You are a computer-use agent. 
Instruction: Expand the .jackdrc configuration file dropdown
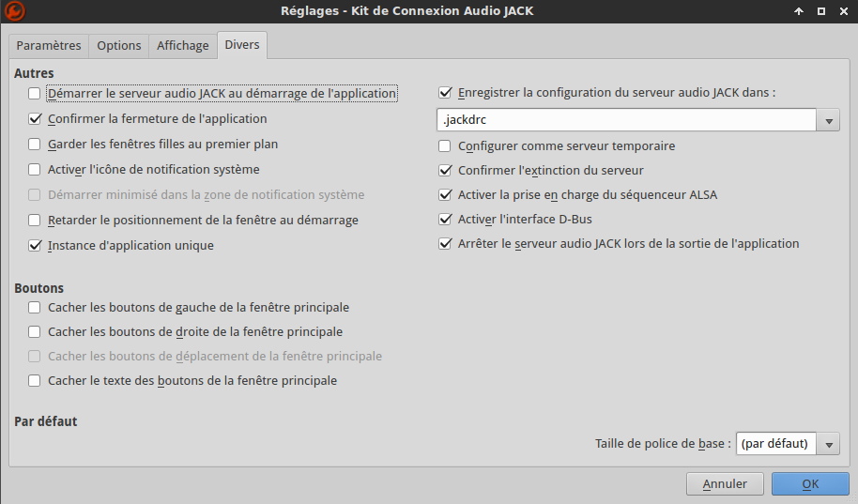(828, 121)
